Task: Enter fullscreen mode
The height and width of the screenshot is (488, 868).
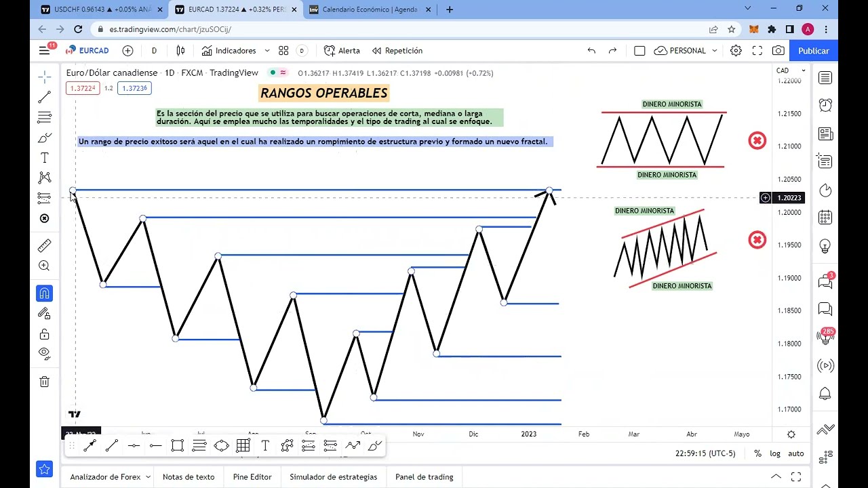Action: pyautogui.click(x=757, y=51)
